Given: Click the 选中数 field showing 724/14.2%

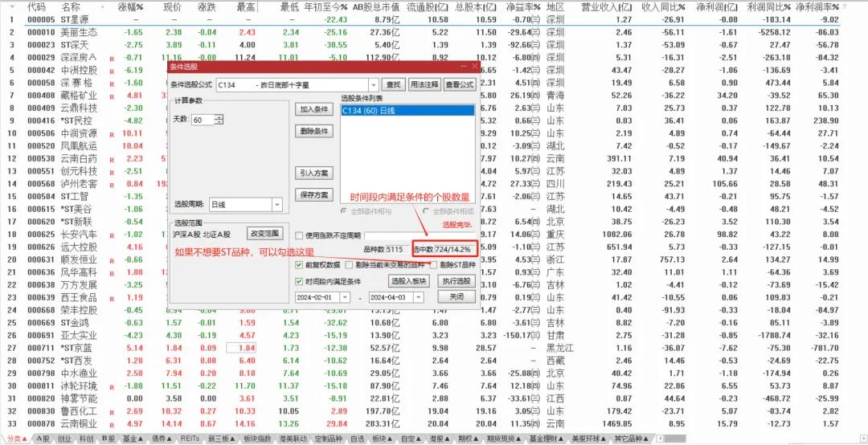Looking at the screenshot, I should coord(454,249).
